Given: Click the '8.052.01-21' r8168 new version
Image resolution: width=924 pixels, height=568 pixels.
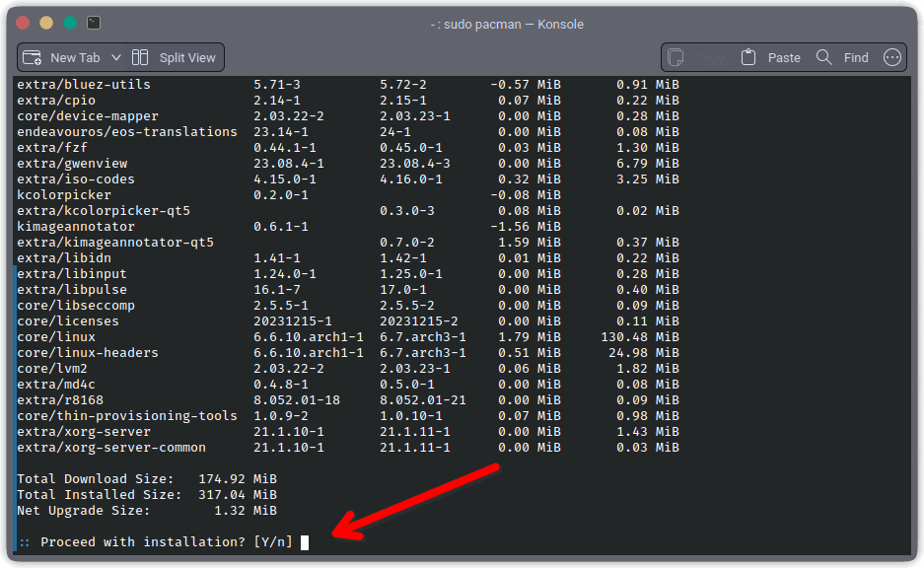Looking at the screenshot, I should point(422,400).
